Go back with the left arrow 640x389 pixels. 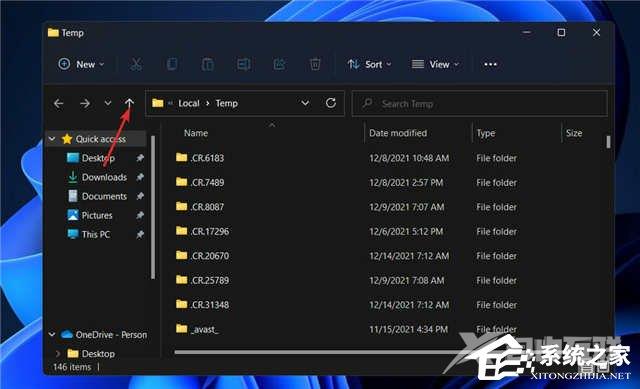click(58, 104)
